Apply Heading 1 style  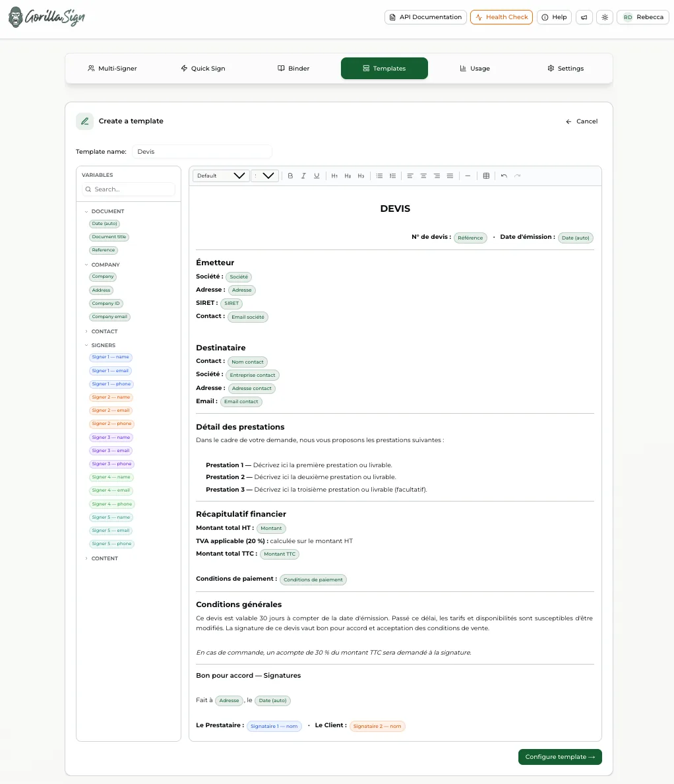[334, 176]
